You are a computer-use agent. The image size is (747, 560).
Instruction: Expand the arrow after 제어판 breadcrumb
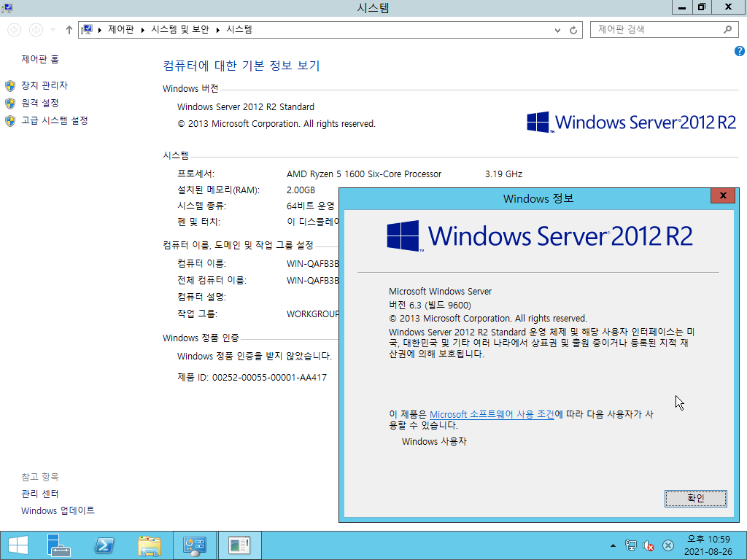pos(142,30)
